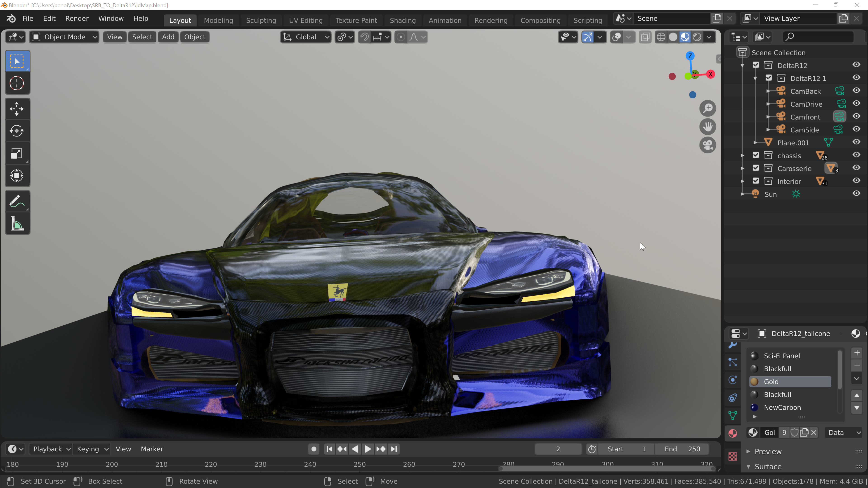Open the Object Data properties tab

coord(733,416)
